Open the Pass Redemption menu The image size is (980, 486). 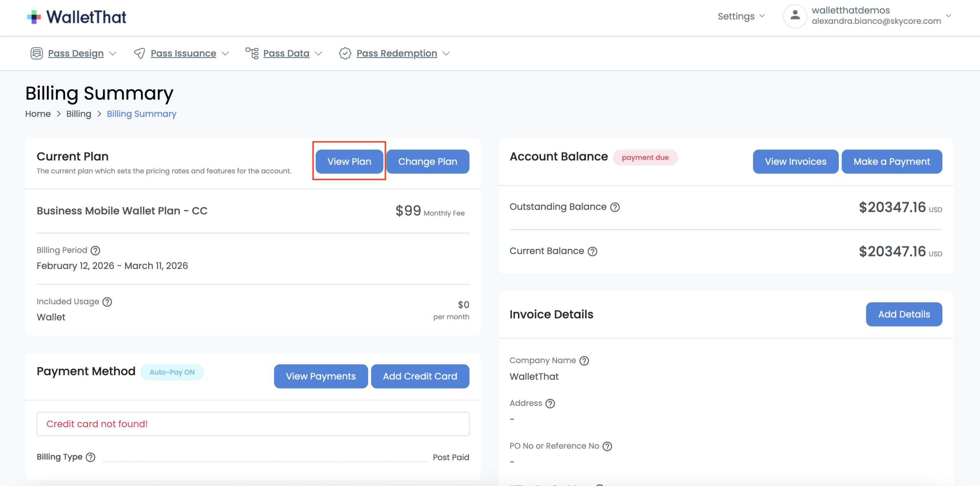click(x=397, y=53)
